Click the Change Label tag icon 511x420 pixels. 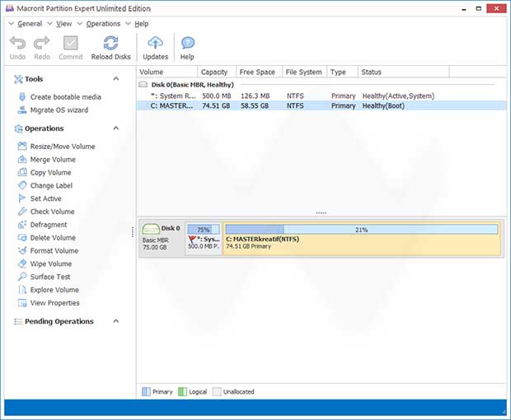point(22,185)
